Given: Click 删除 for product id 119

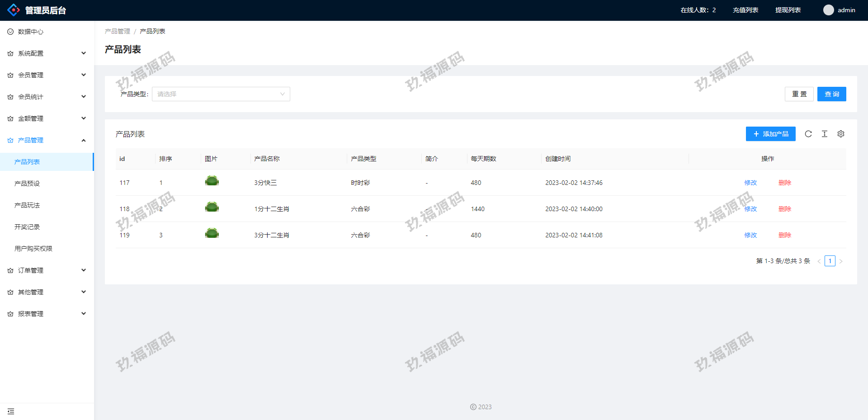Looking at the screenshot, I should [785, 235].
